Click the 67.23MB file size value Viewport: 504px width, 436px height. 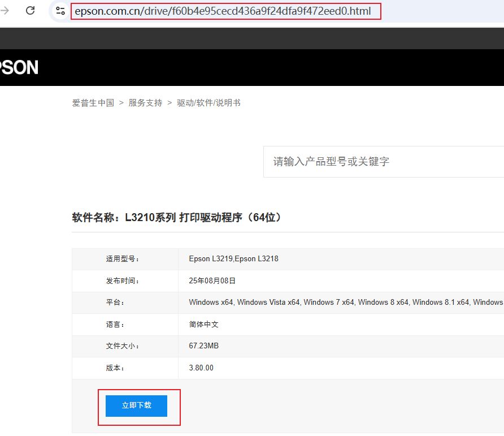click(x=203, y=346)
